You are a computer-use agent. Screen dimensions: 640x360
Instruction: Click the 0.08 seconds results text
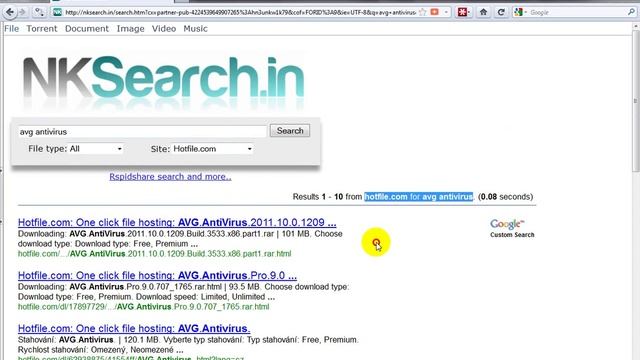[506, 197]
